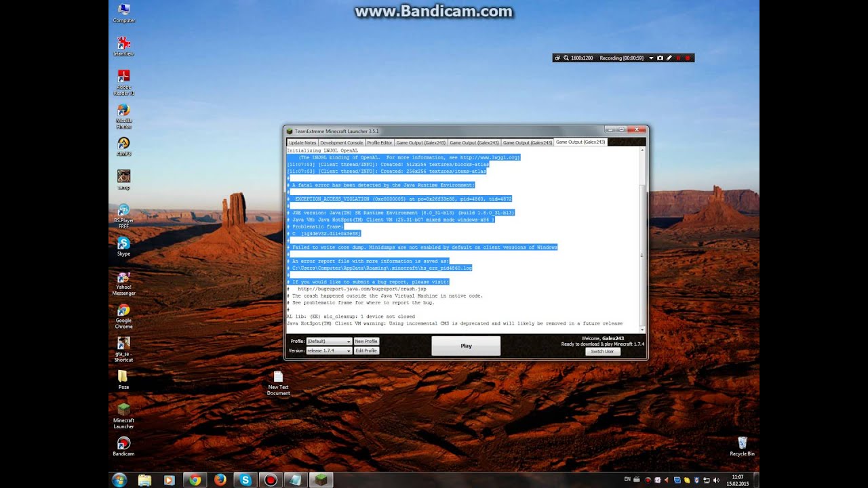Click the Play button
The image size is (868, 488).
click(466, 346)
